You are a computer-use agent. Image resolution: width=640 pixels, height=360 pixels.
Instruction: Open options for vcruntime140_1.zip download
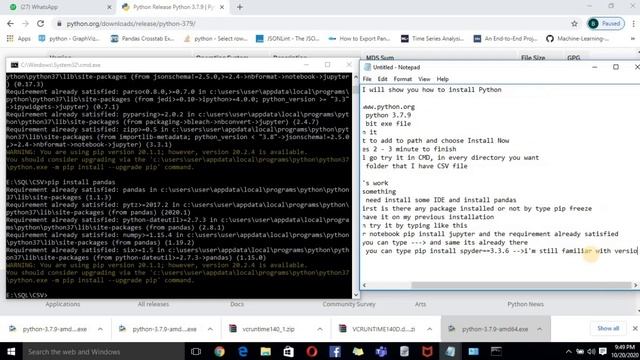point(320,329)
